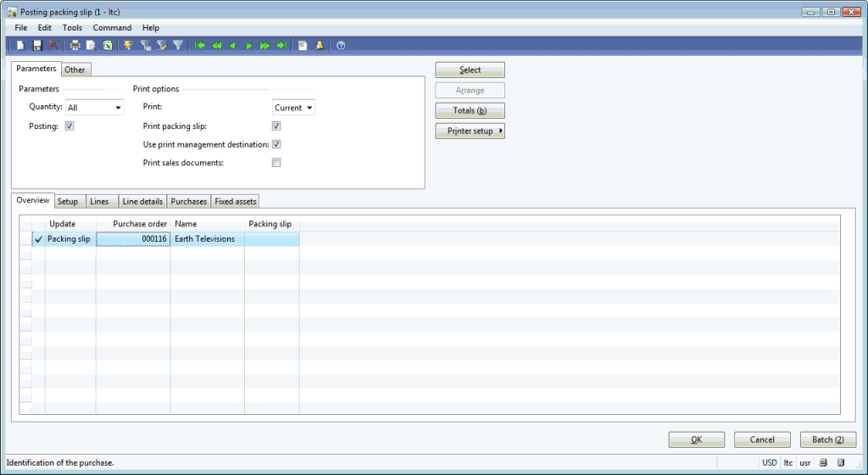The image size is (868, 475).
Task: Click the Batch (2) button
Action: click(828, 439)
